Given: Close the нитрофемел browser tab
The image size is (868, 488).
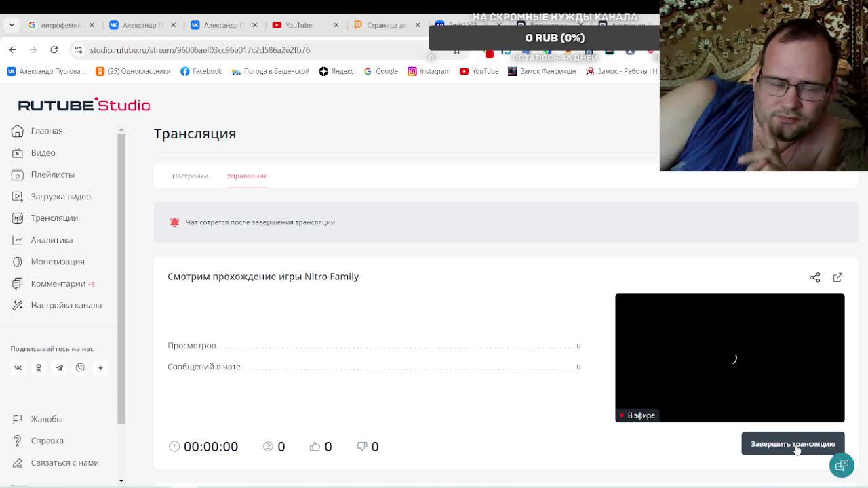Looking at the screenshot, I should [92, 25].
